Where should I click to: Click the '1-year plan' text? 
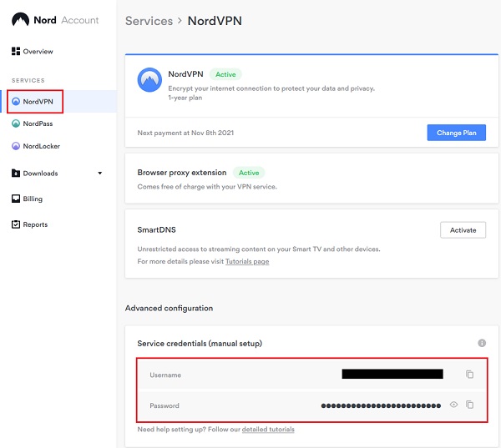pyautogui.click(x=185, y=98)
